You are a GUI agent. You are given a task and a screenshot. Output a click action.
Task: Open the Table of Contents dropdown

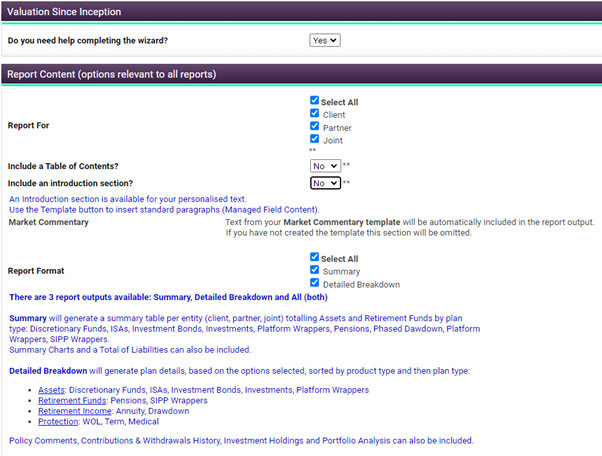pyautogui.click(x=325, y=167)
